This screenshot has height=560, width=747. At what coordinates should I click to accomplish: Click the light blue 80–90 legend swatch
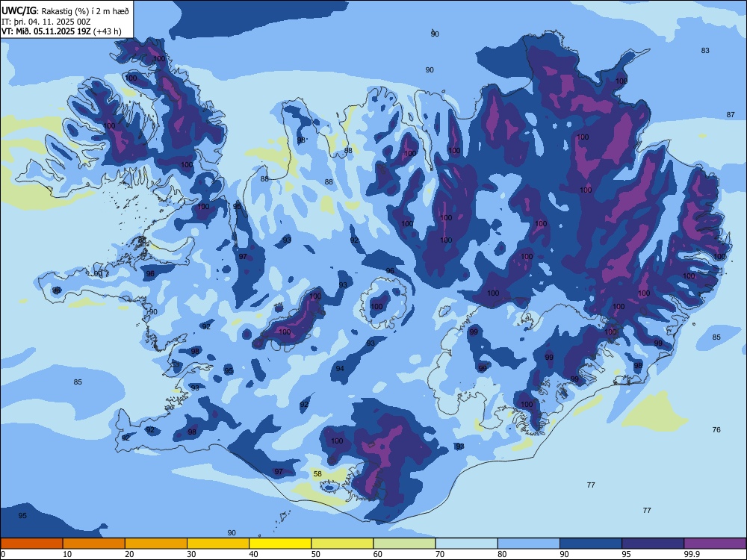(x=529, y=544)
